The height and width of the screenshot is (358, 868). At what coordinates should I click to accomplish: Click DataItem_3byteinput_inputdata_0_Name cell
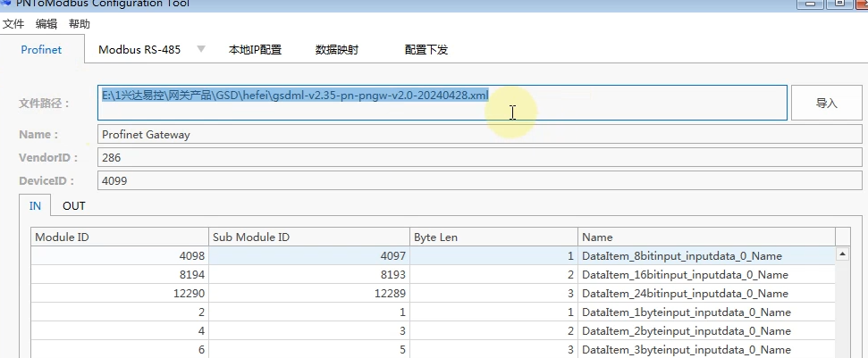click(x=706, y=350)
